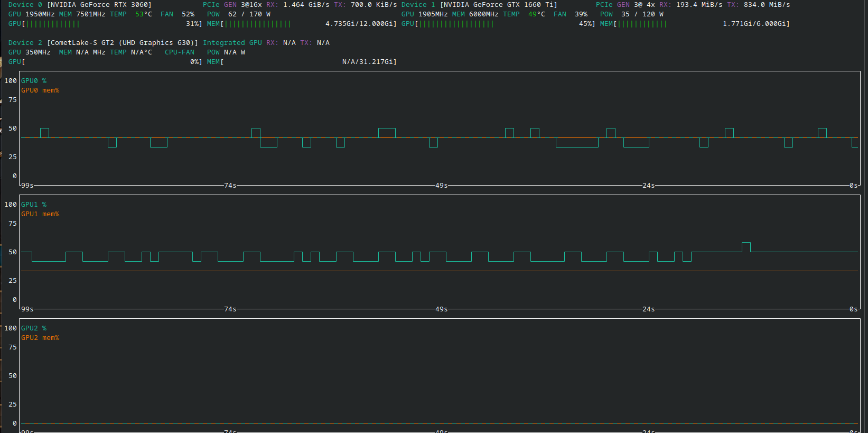Click the "62 / 170 W" power reading
The image size is (868, 433).
[249, 14]
